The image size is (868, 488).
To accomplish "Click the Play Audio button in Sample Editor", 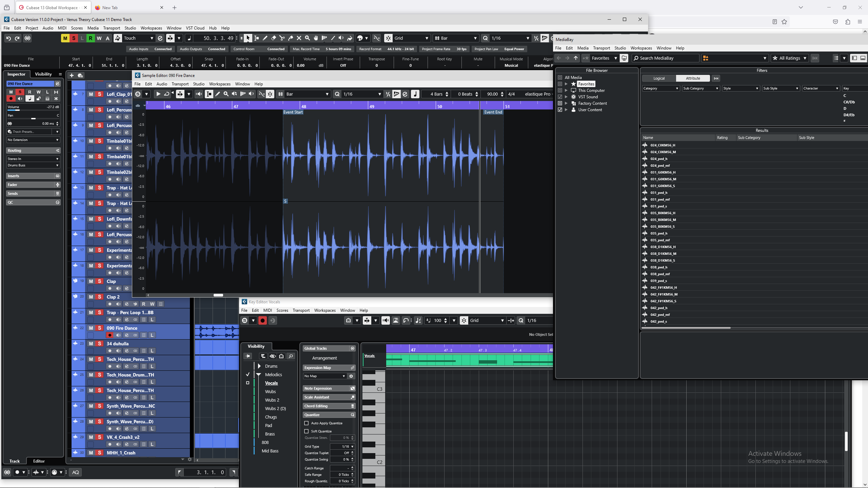I will [158, 94].
